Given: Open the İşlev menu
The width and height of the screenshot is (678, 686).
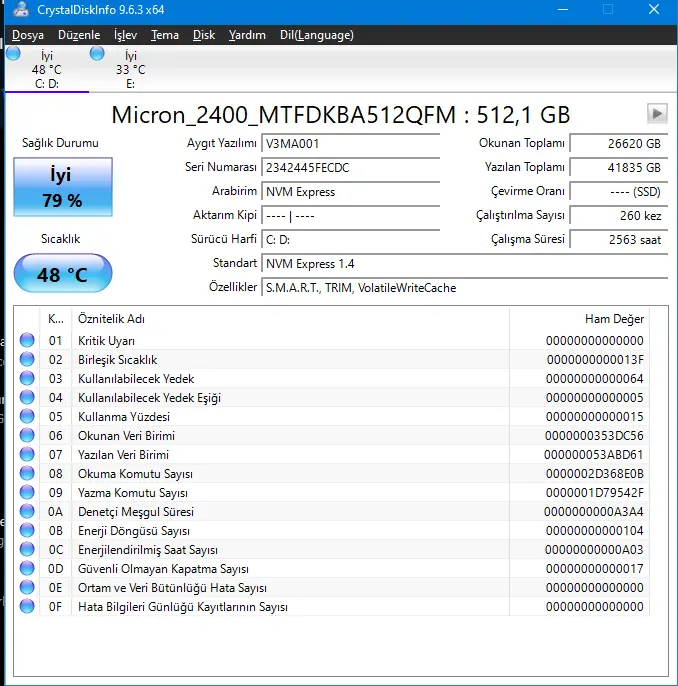Looking at the screenshot, I should click(125, 35).
